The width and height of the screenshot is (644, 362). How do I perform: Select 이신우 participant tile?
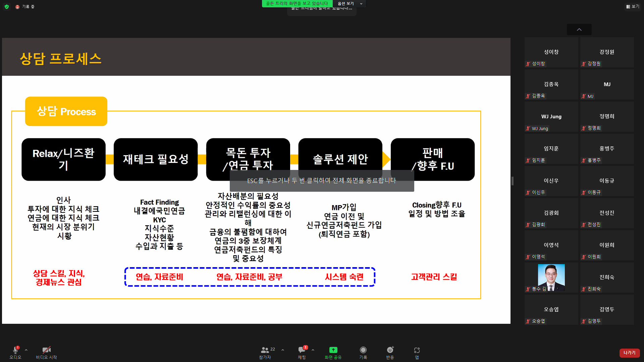click(x=551, y=181)
